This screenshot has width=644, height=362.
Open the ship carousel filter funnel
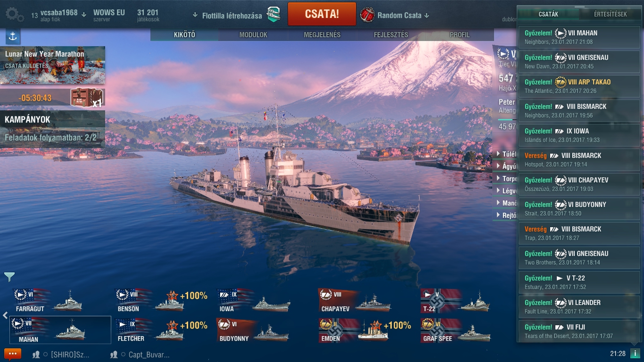coord(9,277)
